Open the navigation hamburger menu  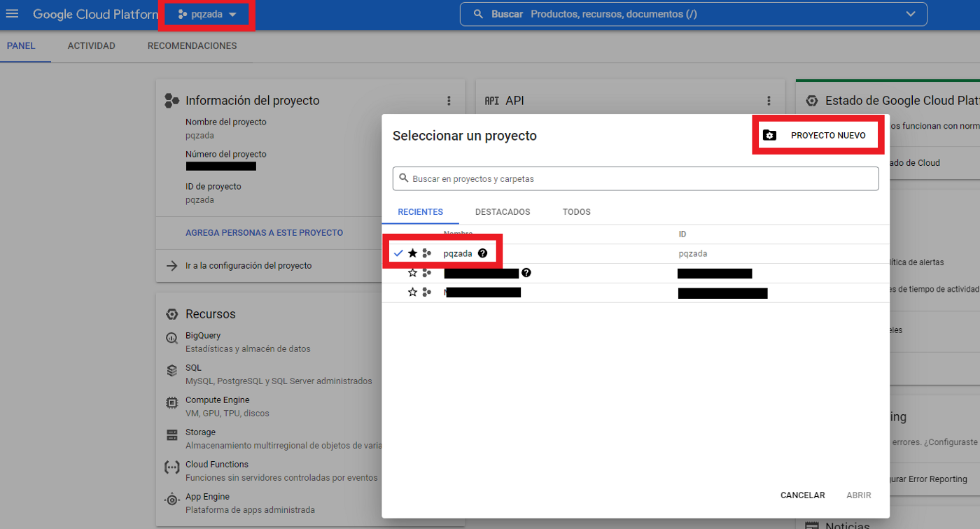tap(12, 13)
